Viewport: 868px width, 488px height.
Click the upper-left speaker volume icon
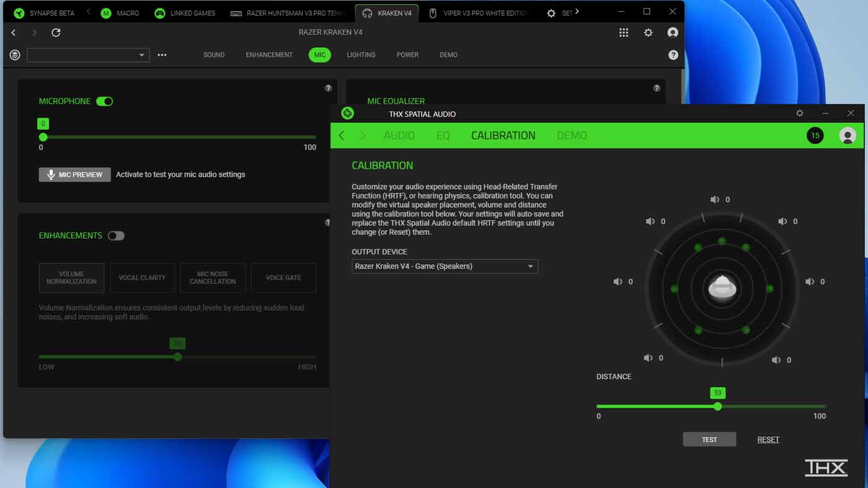coord(650,221)
